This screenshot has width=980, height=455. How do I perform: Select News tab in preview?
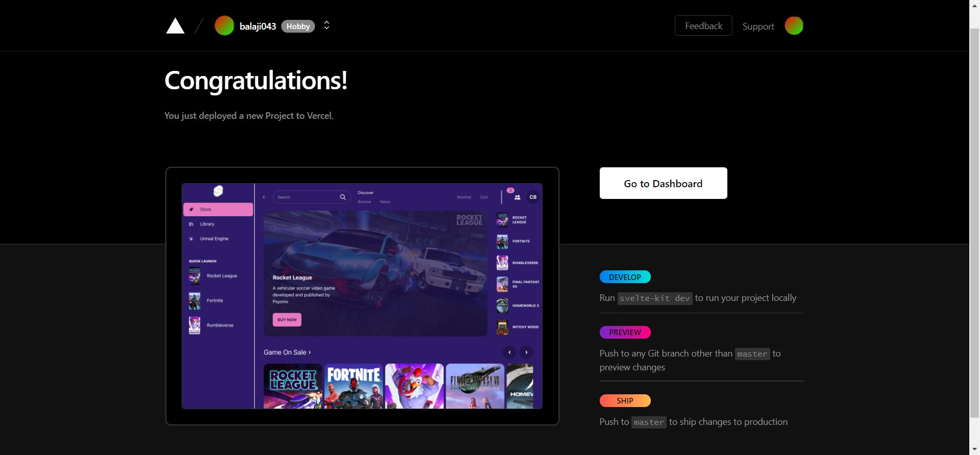click(385, 202)
